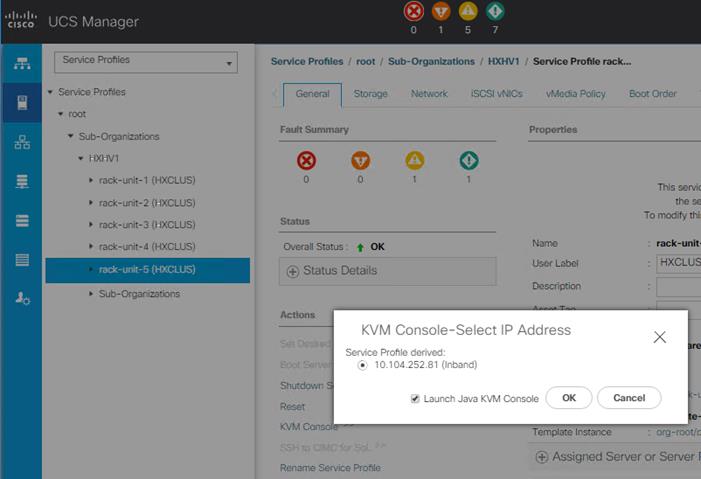701x479 pixels.
Task: Switch to iSCSI vNICs tab
Action: (497, 94)
